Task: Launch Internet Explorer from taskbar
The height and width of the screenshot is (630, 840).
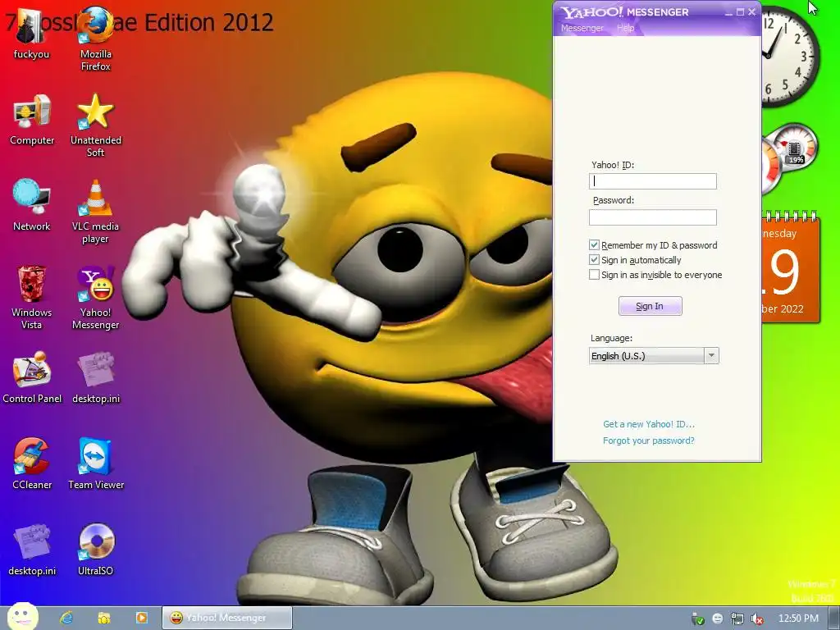Action: tap(66, 618)
